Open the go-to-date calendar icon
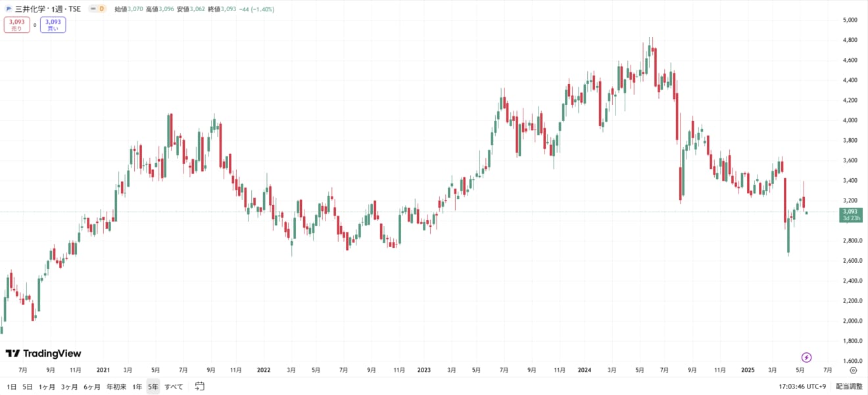 pyautogui.click(x=200, y=386)
